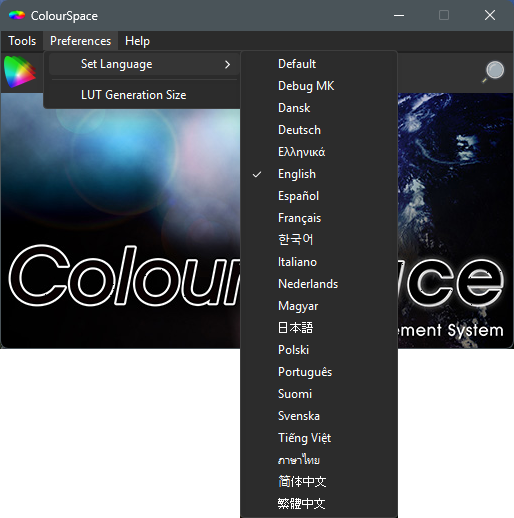The width and height of the screenshot is (514, 518).
Task: Switch language to Svenska
Action: click(319, 416)
